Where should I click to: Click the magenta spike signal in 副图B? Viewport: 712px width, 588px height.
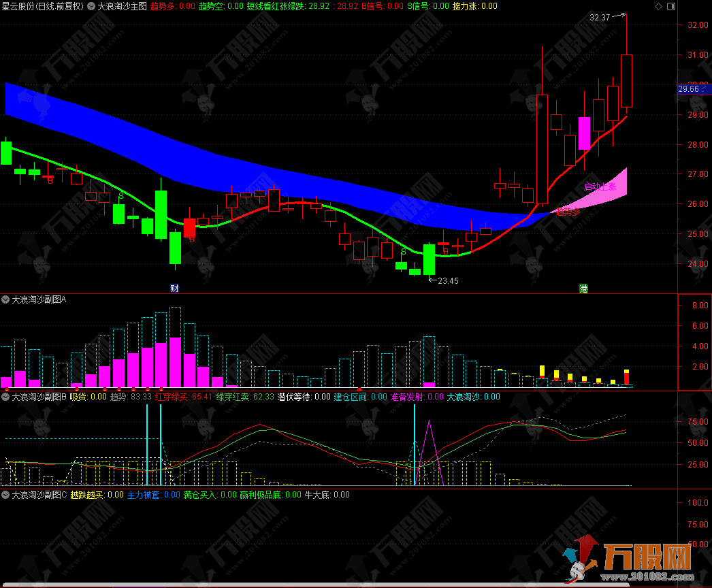429,453
